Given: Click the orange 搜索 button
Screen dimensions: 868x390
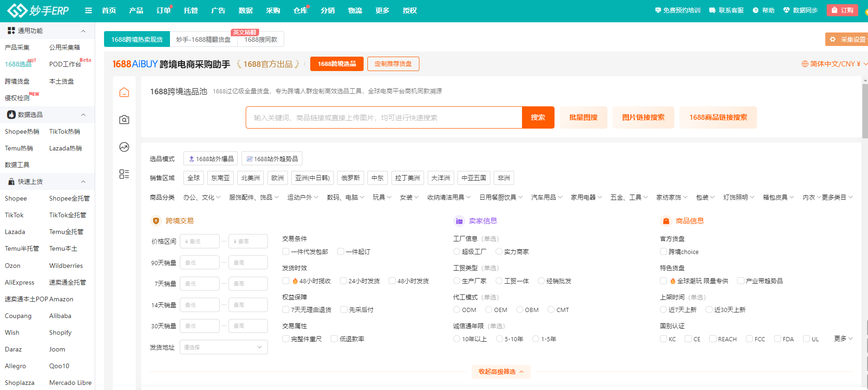Looking at the screenshot, I should [x=538, y=117].
